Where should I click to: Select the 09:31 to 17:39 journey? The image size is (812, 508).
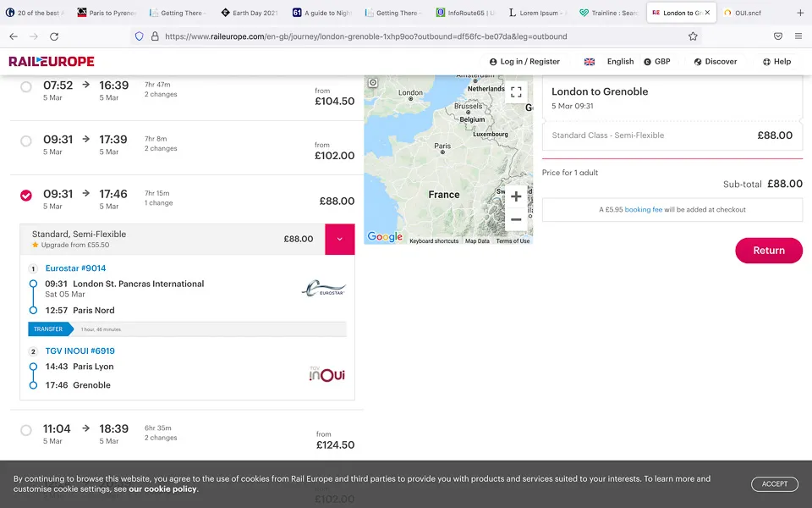26,141
